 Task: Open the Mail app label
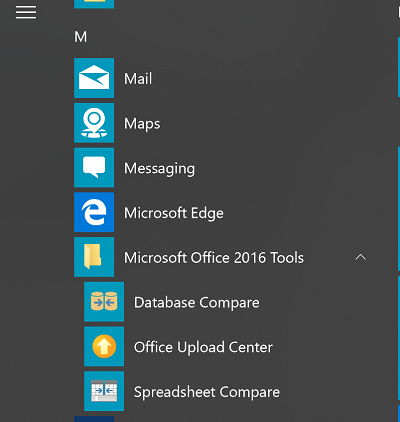(x=138, y=79)
